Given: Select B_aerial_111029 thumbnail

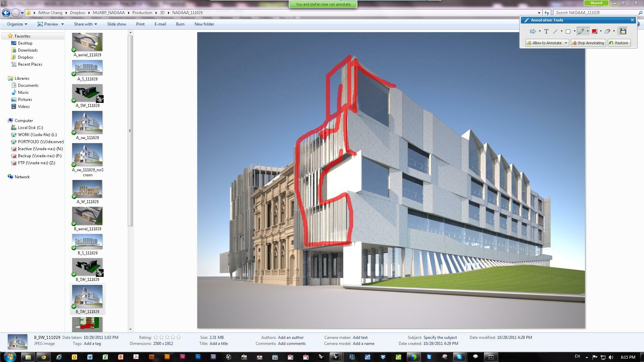Looking at the screenshot, I should [x=87, y=219].
